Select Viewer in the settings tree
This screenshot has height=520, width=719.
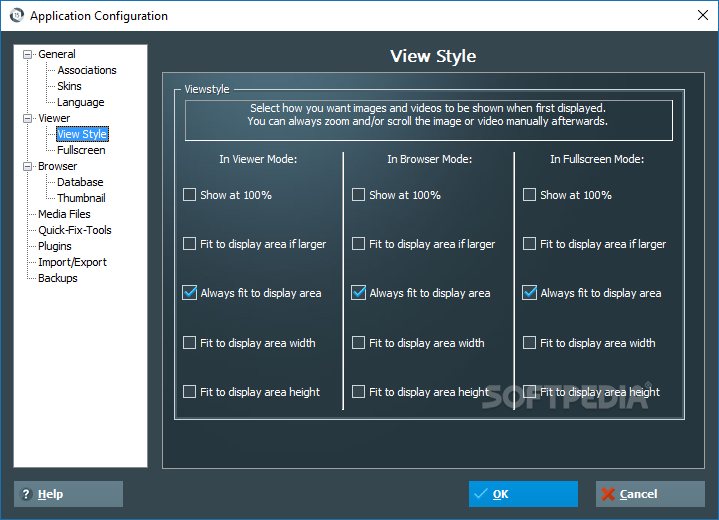pos(54,118)
